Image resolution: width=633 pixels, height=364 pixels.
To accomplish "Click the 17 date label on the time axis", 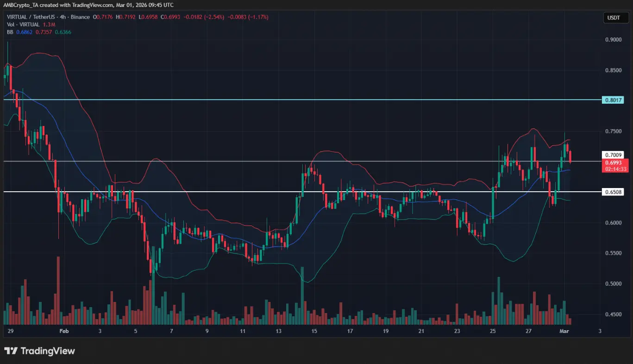I will [x=350, y=331].
